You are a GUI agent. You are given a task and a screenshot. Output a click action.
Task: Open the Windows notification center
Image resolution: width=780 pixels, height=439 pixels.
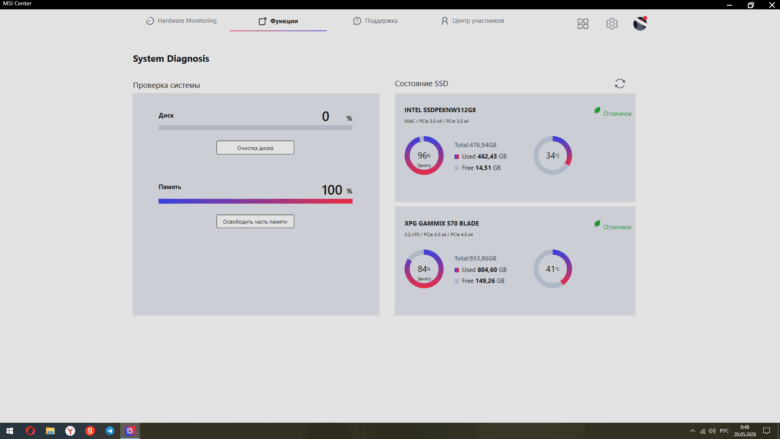[x=767, y=431]
